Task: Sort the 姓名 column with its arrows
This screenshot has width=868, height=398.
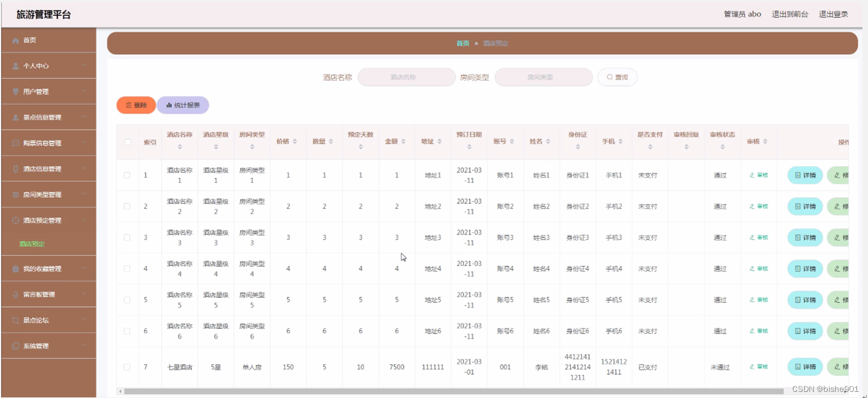Action: (x=549, y=142)
